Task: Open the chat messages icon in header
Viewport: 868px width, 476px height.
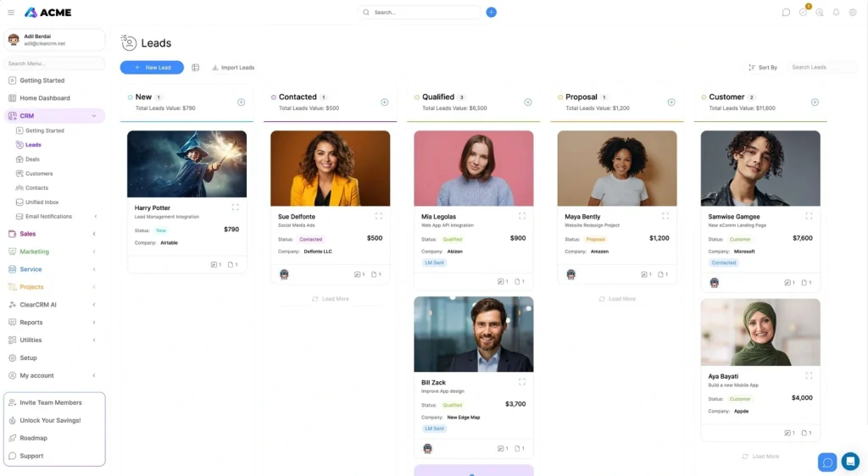Action: pos(786,12)
